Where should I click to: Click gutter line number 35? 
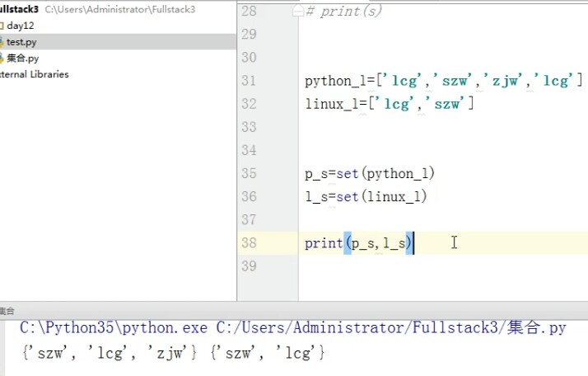(249, 173)
